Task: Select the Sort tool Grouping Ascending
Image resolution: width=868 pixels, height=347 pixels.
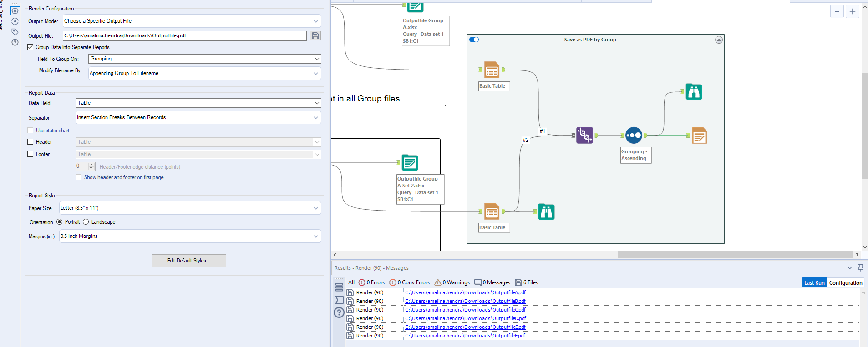Action: 634,135
